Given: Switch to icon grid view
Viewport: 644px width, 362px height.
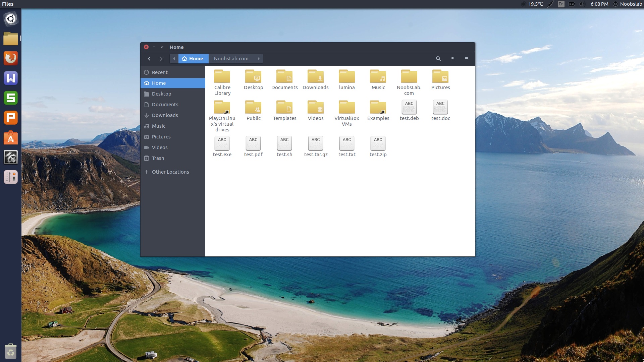Looking at the screenshot, I should 452,59.
